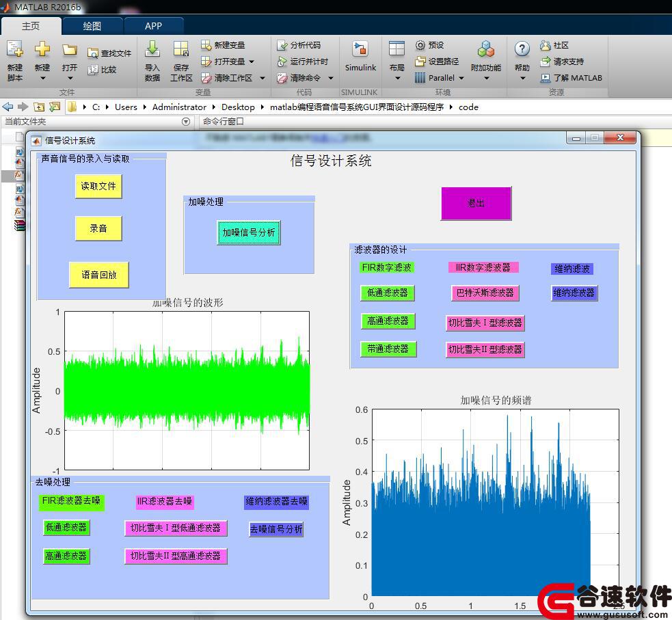Click the Request Support icon
The height and width of the screenshot is (620, 672).
click(545, 62)
